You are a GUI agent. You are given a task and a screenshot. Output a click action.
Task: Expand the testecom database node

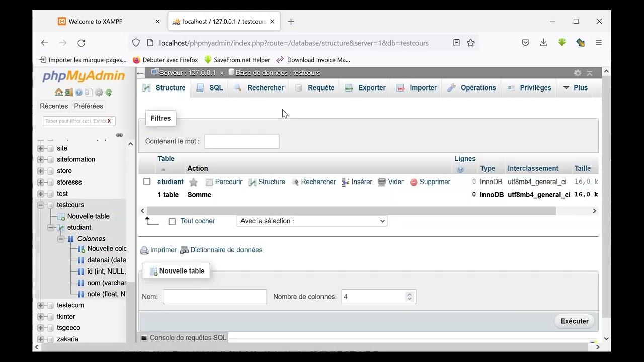point(41,306)
